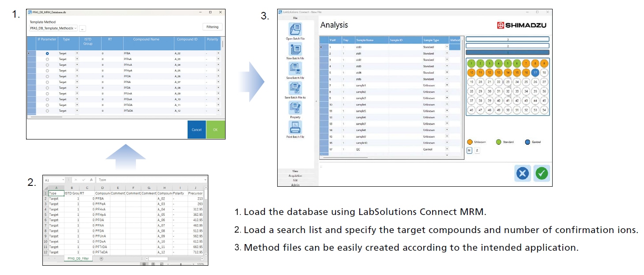The width and height of the screenshot is (644, 275).
Task: Select empty vial position 18
Action: (x=544, y=72)
